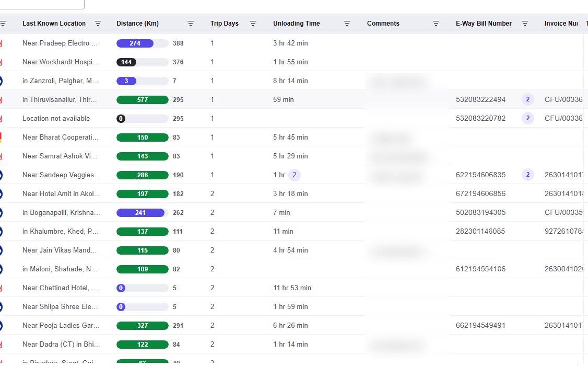Viewport: 588px width, 366px height.
Task: Click the input field at top left
Action: tap(42, 4)
